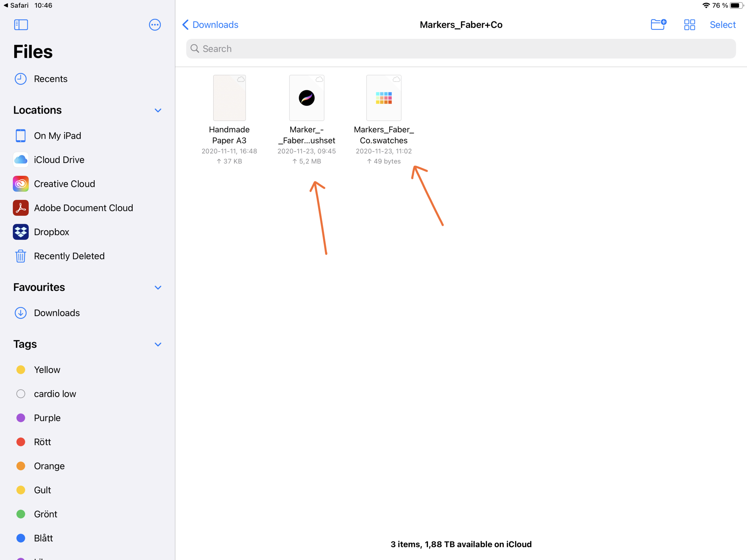Open the Markers_Faber_Co.swatches file thumbnail

tap(384, 98)
